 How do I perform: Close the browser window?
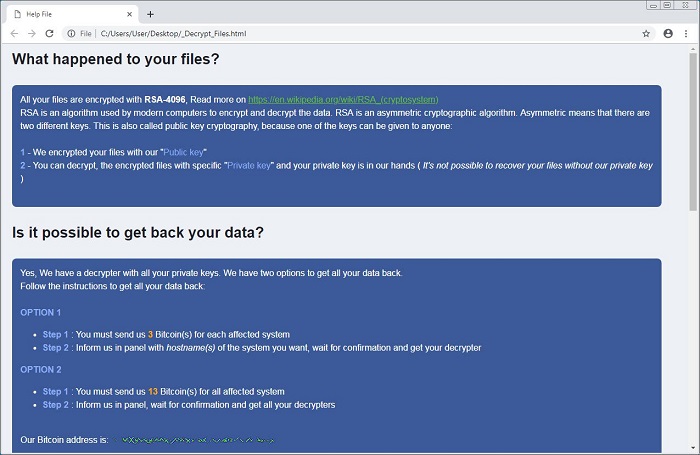[x=684, y=7]
